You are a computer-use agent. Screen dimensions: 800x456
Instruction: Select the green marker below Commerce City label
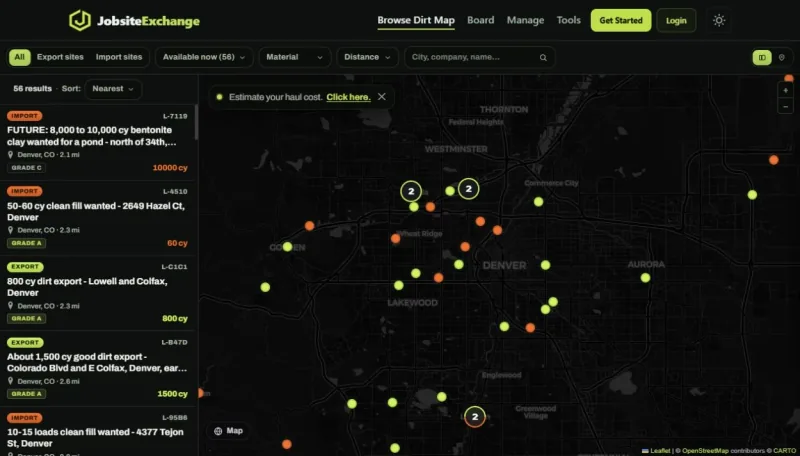[x=538, y=202]
